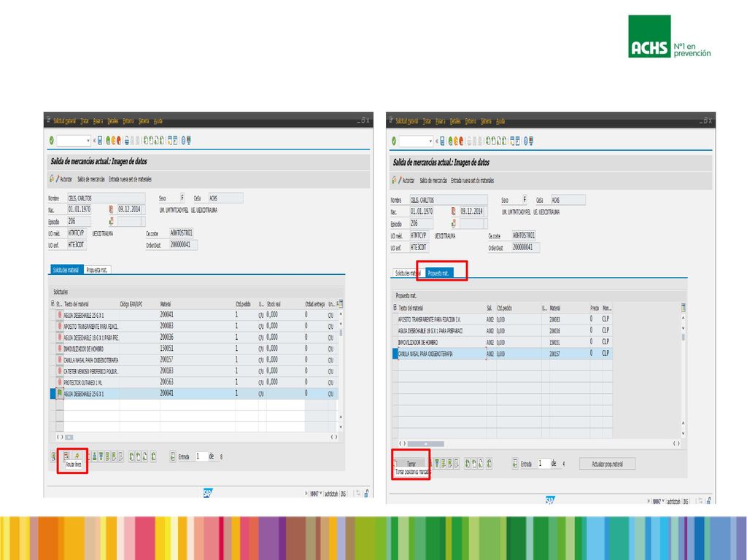Switch to Propuesta mat. tab in left window
Screen dimensions: 747x560
click(97, 270)
